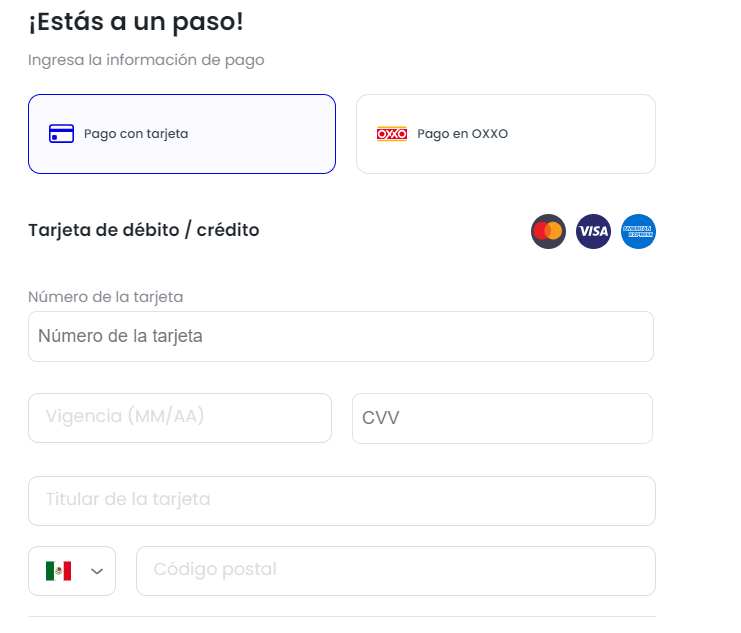Click the credit card icon
Screen dimensions: 741x633
(x=61, y=134)
